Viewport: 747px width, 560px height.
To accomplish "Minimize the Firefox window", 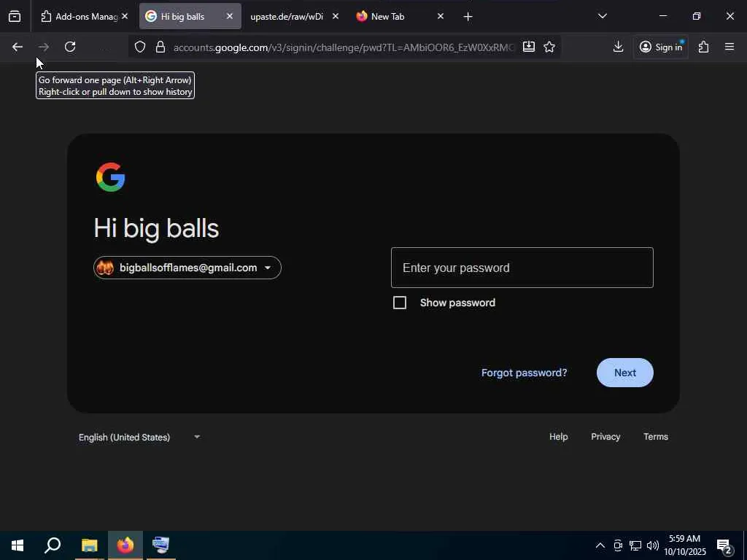I will pos(662,16).
